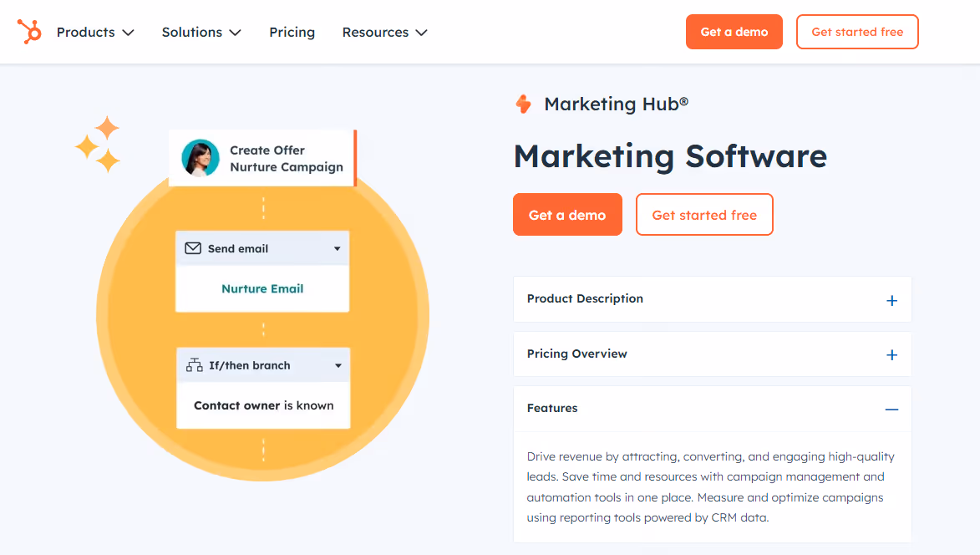
Task: Click the Nurture Email text
Action: (262, 288)
